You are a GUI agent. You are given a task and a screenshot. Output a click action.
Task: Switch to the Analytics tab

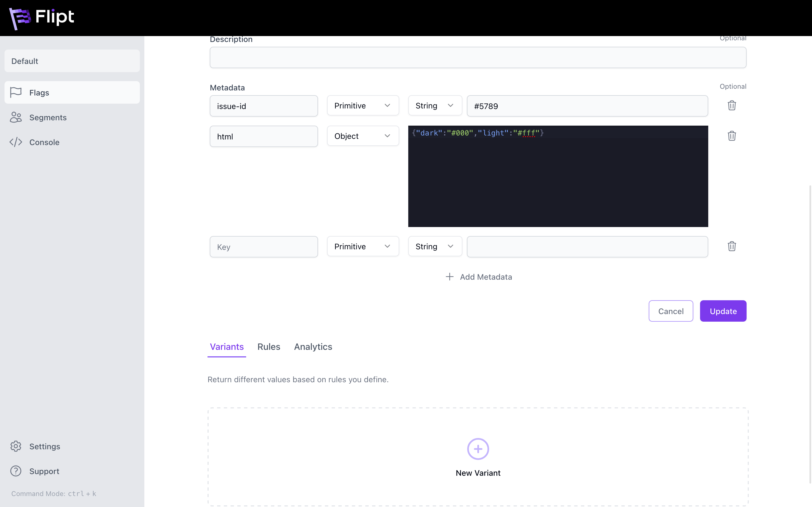click(x=313, y=347)
